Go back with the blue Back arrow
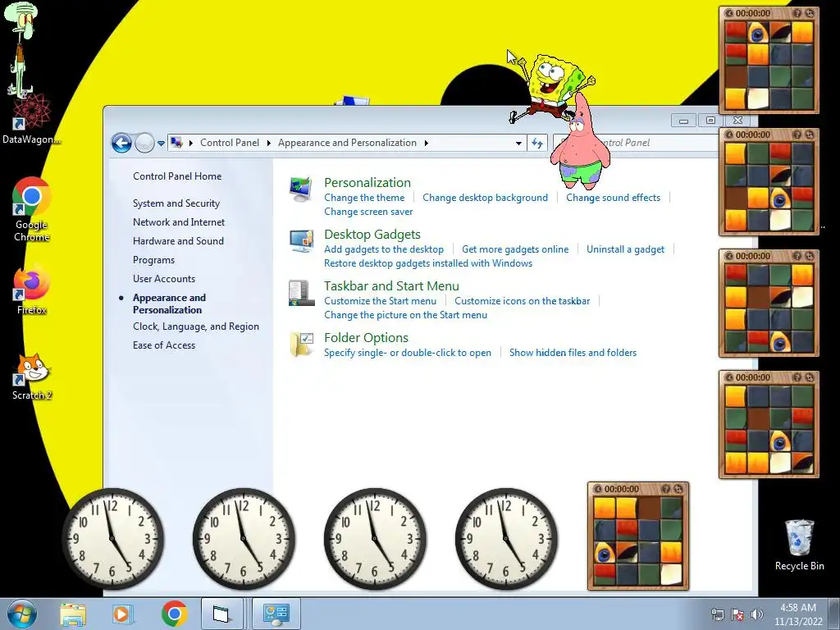This screenshot has width=840, height=630. 121,143
